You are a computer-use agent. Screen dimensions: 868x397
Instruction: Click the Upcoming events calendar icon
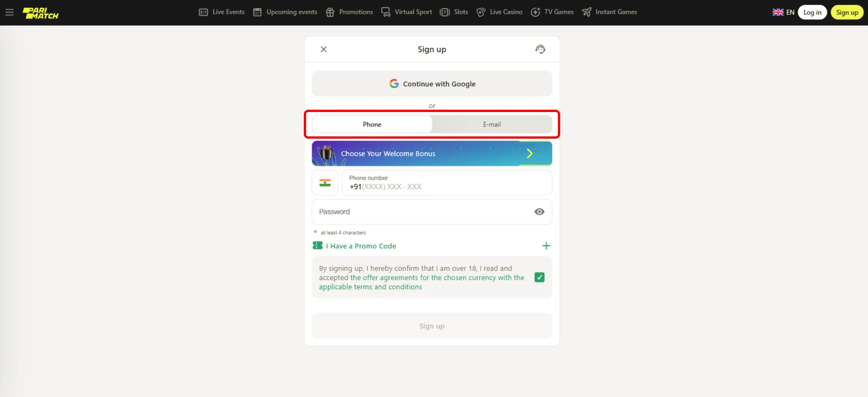click(x=257, y=12)
